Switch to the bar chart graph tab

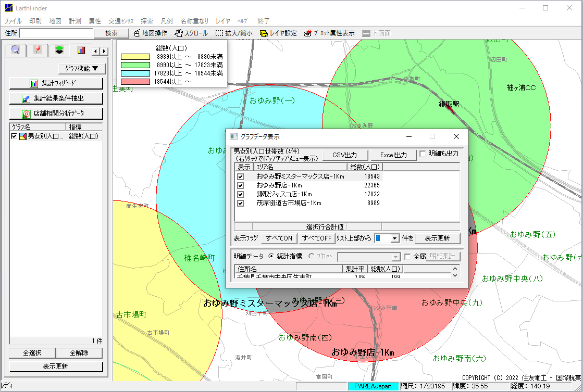click(x=81, y=50)
